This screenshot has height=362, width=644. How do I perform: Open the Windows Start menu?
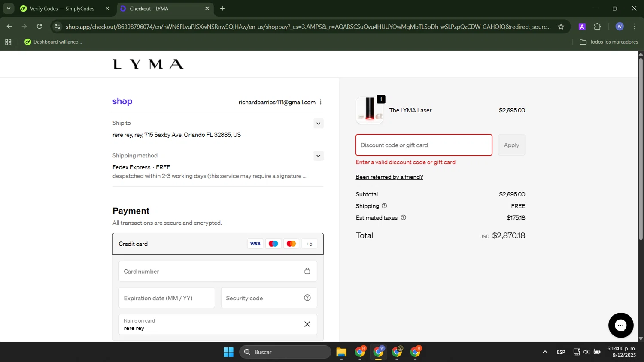pyautogui.click(x=228, y=352)
